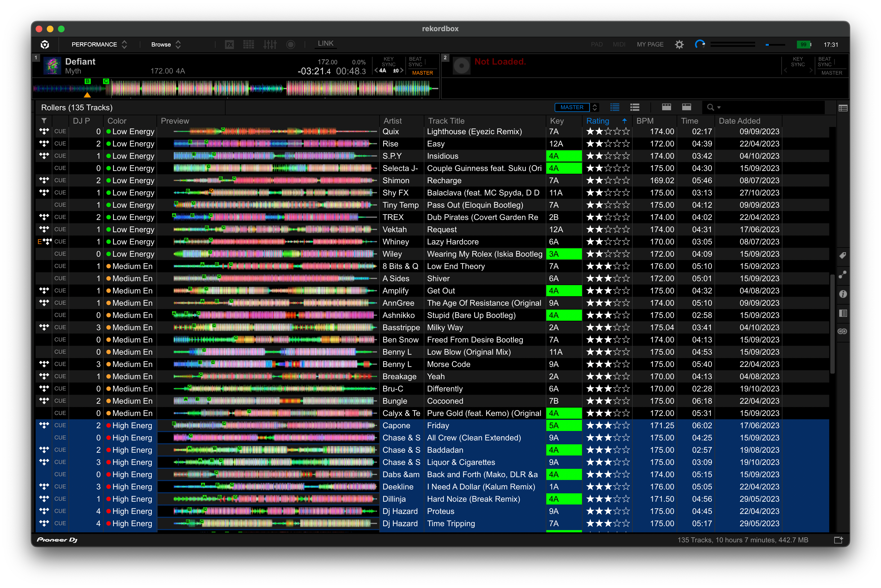Open the track info sidebar icon
Viewport: 881px width, 588px height.
tap(843, 294)
